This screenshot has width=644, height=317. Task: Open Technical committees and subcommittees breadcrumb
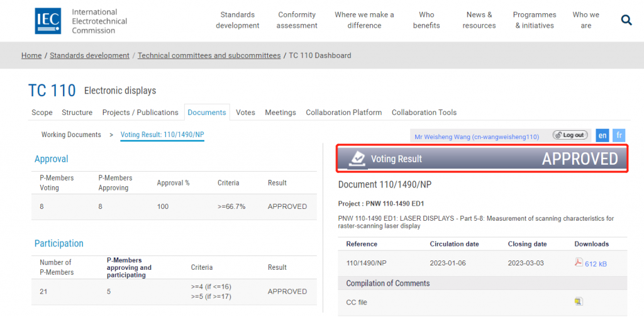pyautogui.click(x=209, y=55)
